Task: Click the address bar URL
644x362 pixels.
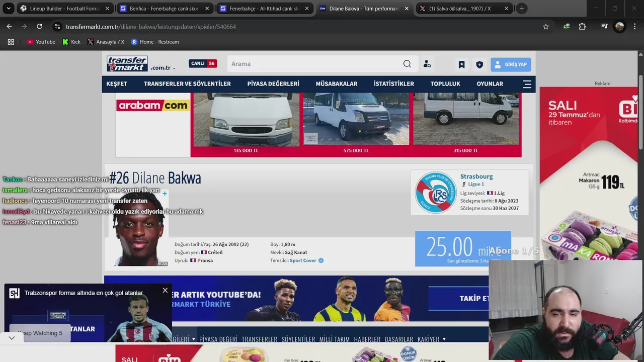Action: (151, 27)
